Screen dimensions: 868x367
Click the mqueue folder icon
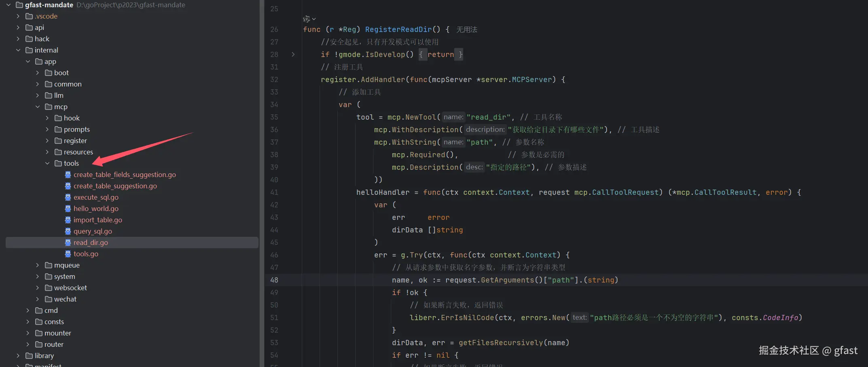(x=49, y=265)
